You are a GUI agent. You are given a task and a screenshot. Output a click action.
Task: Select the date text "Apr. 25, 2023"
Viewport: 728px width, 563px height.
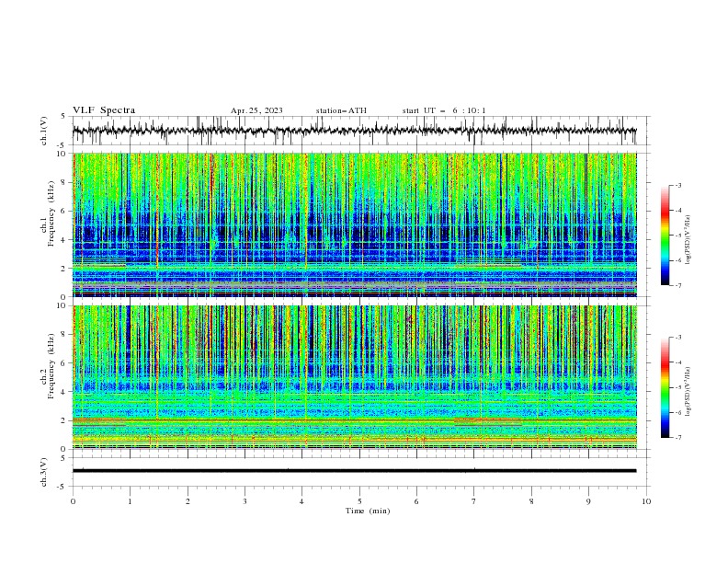pos(256,110)
